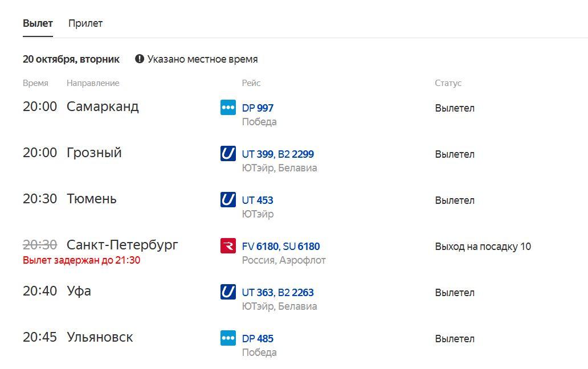Click the Выход на посадку 10 status

pos(483,247)
